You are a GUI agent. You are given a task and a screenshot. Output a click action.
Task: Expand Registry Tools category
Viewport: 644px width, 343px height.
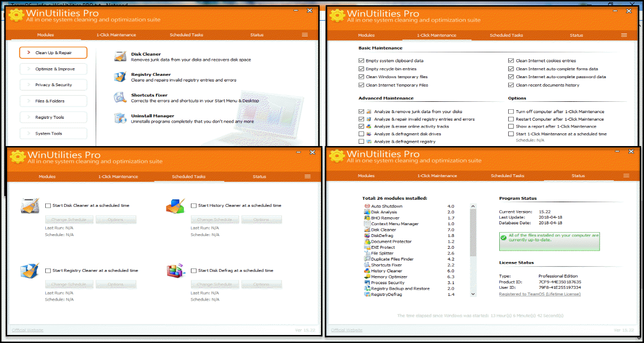click(x=53, y=117)
